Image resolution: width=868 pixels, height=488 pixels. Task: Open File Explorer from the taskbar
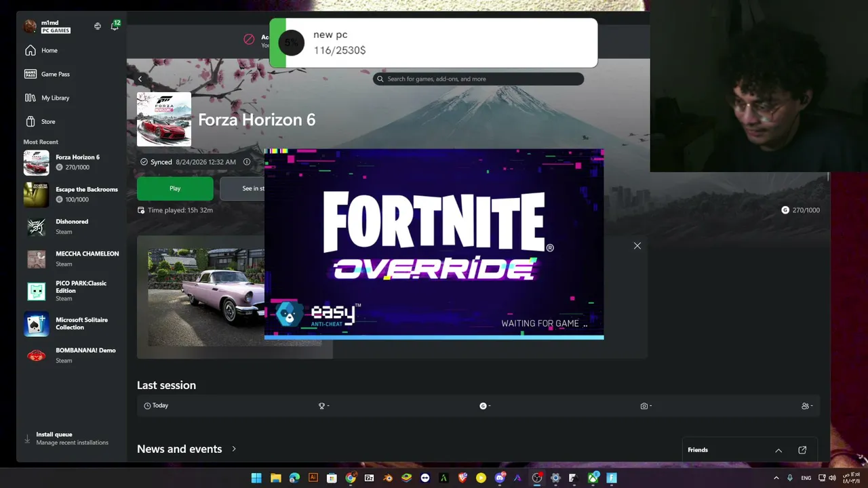[x=275, y=478]
